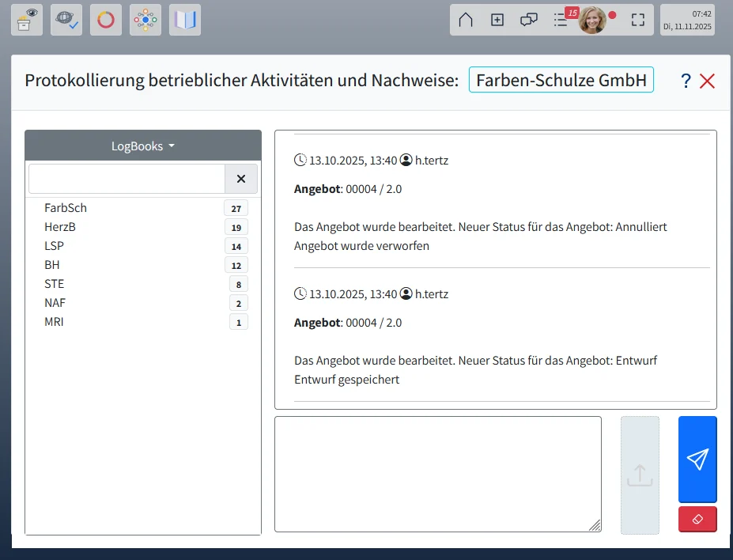Open the LogBooks dropdown
Image resolution: width=733 pixels, height=560 pixels.
142,146
